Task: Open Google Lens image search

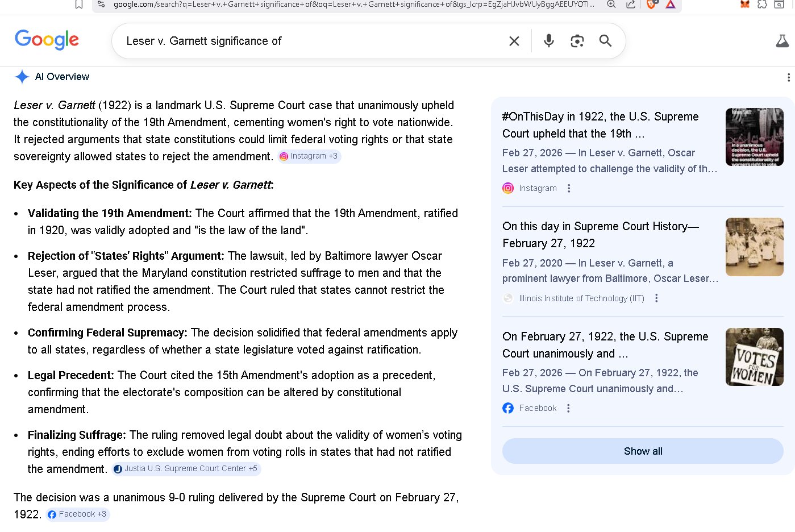Action: point(577,41)
